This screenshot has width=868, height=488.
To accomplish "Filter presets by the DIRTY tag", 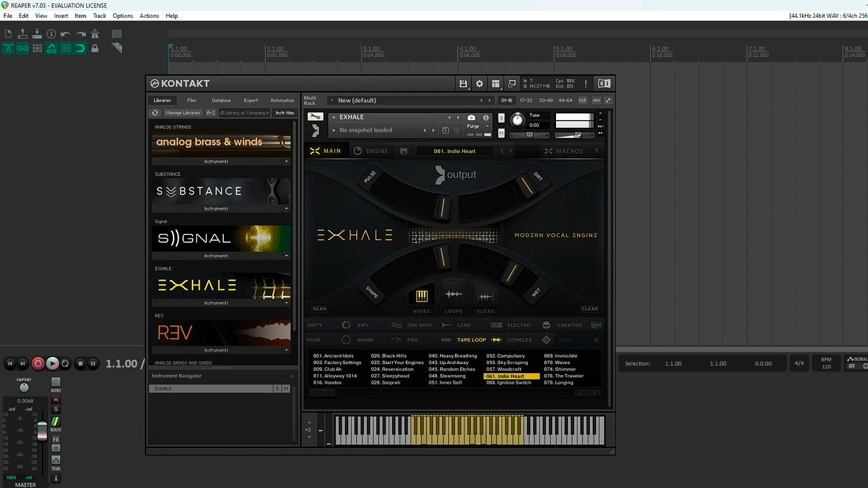I will click(328, 325).
